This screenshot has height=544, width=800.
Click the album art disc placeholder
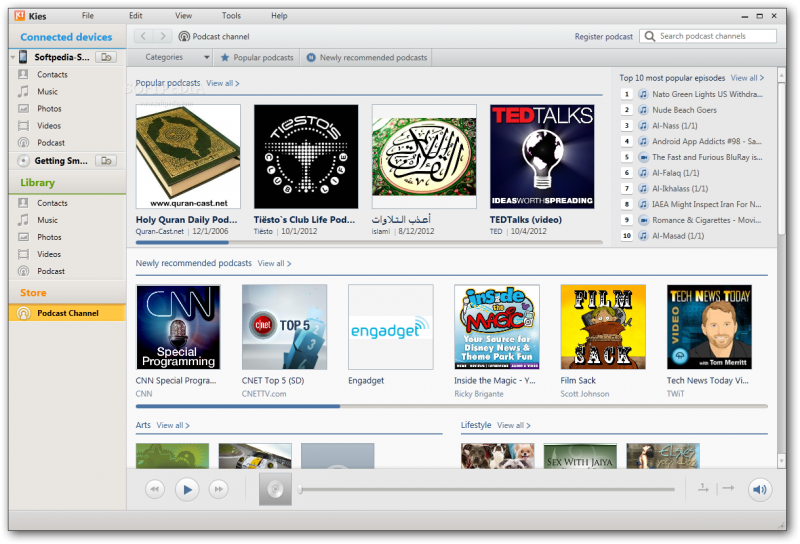pos(275,489)
